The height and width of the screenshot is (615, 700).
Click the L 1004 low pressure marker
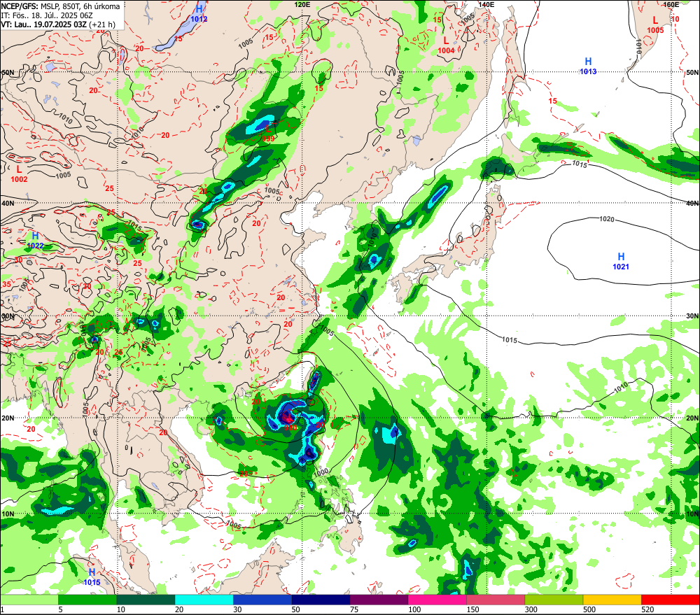[446, 45]
